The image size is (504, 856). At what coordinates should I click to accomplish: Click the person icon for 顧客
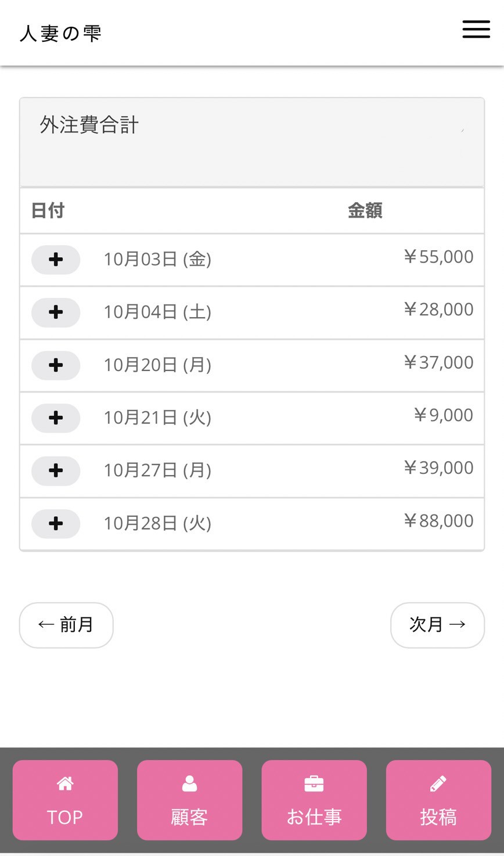pos(189,783)
